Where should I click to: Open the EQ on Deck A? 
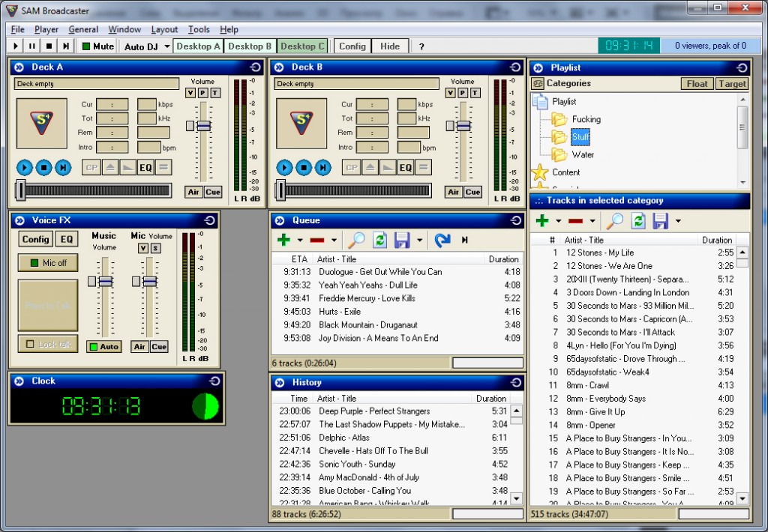146,167
